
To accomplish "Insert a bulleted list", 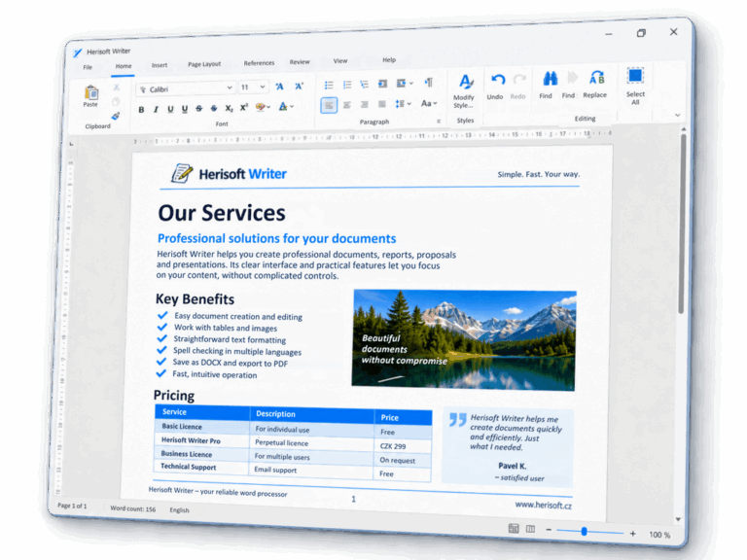I will pos(329,85).
